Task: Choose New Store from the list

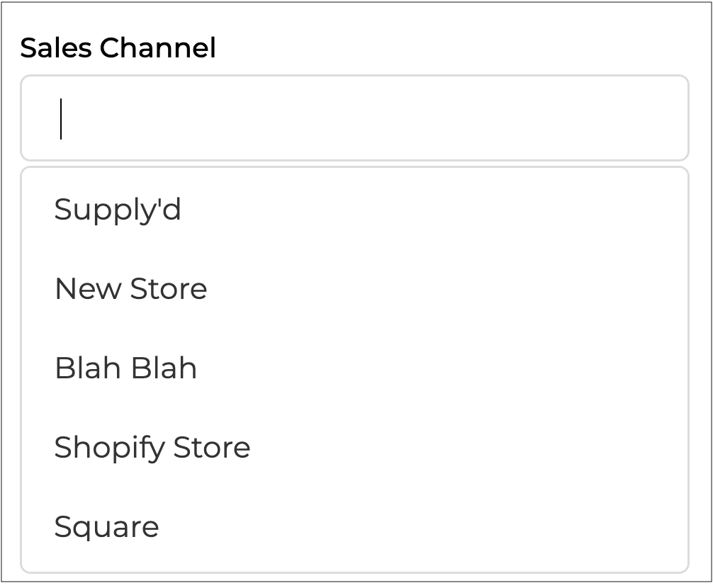Action: tap(130, 289)
